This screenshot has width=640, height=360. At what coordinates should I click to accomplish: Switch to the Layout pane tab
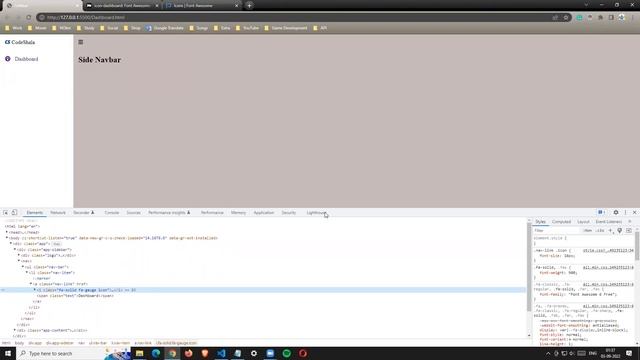pos(583,222)
